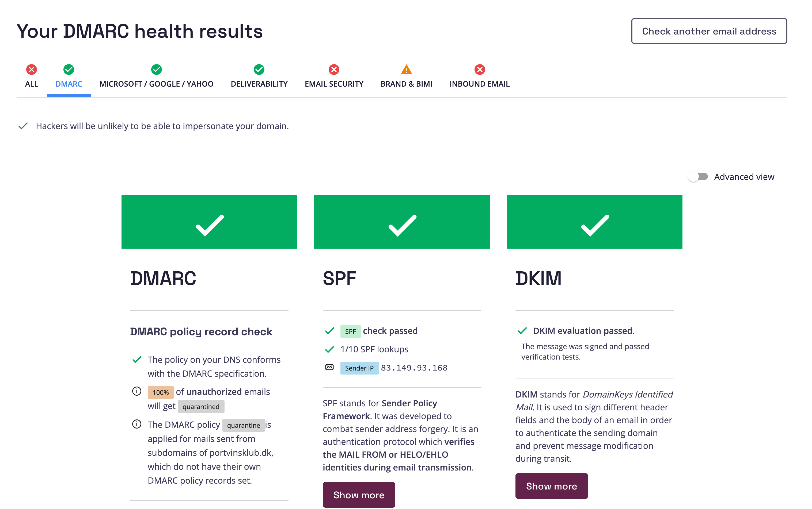Click info icon beside 100% unauthorized emails
The image size is (812, 509).
pyautogui.click(x=136, y=391)
